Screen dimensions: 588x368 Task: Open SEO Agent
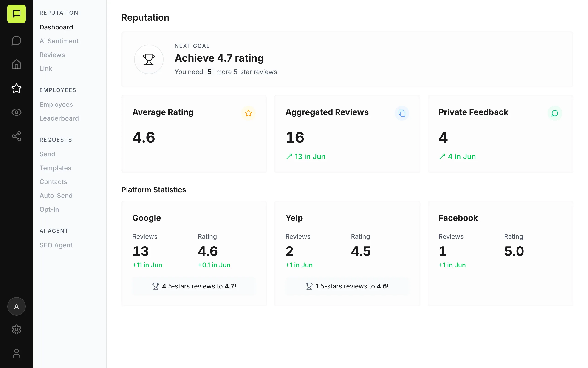[56, 245]
